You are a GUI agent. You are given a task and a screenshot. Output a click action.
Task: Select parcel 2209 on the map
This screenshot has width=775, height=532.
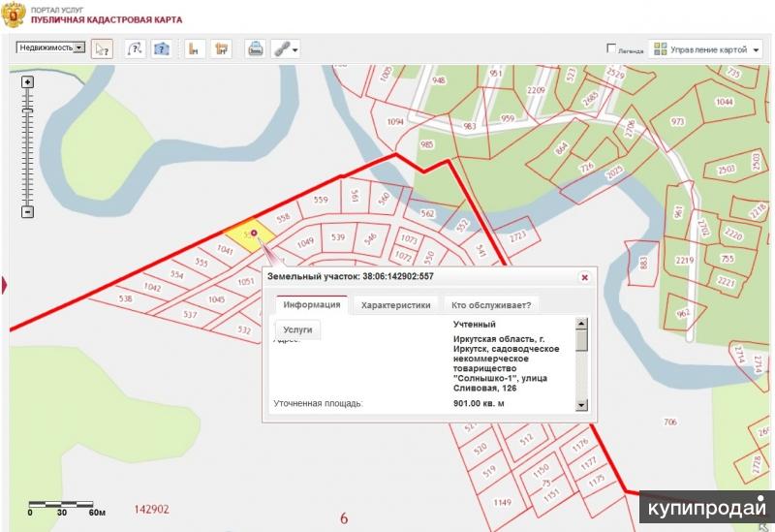(x=536, y=90)
